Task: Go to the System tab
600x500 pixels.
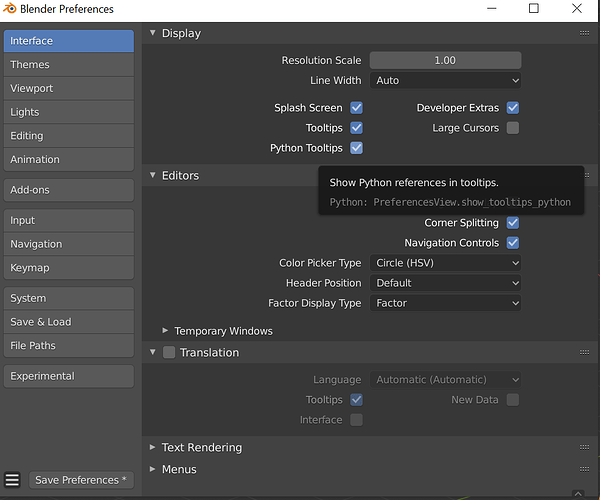Action: [69, 298]
